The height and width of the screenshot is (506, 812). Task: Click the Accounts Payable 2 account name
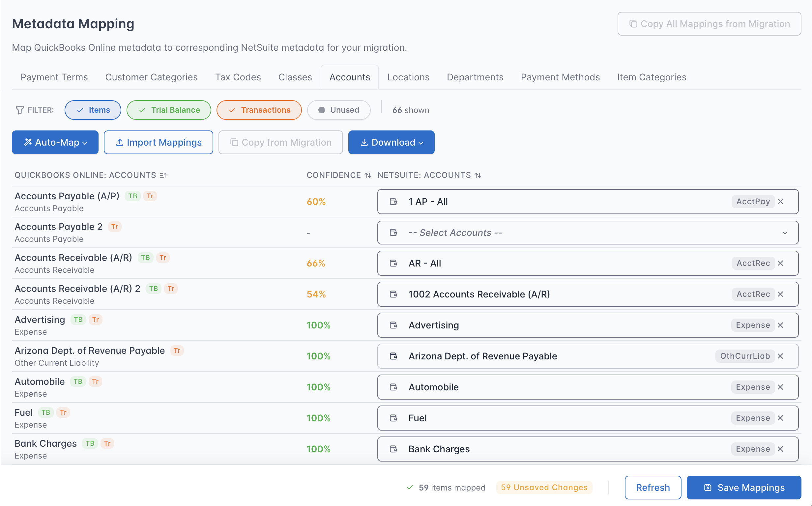click(59, 227)
